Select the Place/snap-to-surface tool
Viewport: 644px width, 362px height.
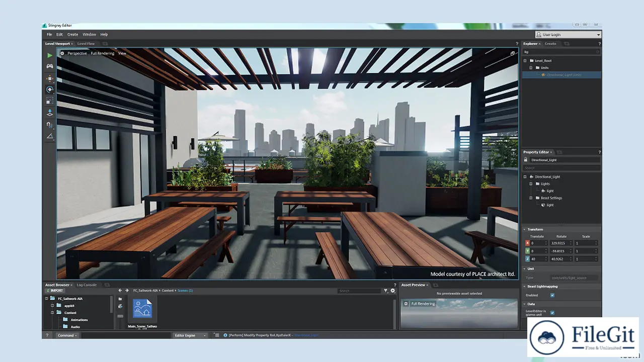[49, 113]
